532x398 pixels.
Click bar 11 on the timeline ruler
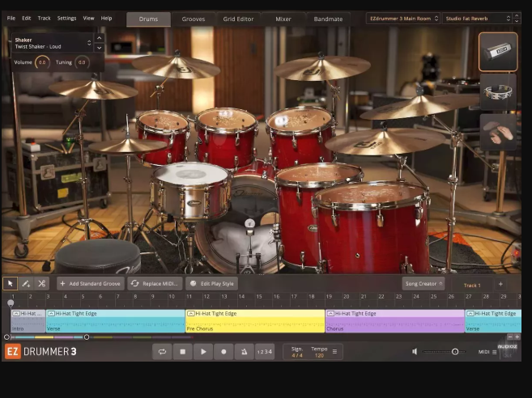tap(189, 297)
